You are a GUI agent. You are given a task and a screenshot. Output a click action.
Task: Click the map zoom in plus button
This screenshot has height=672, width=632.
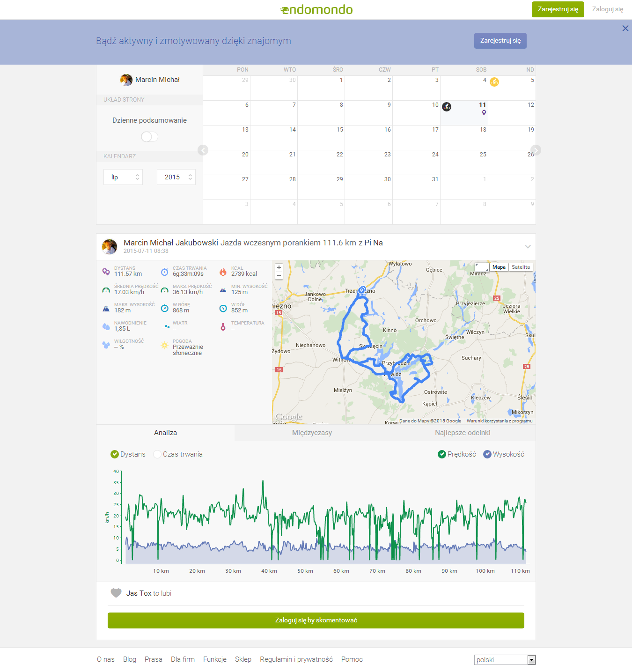point(279,267)
